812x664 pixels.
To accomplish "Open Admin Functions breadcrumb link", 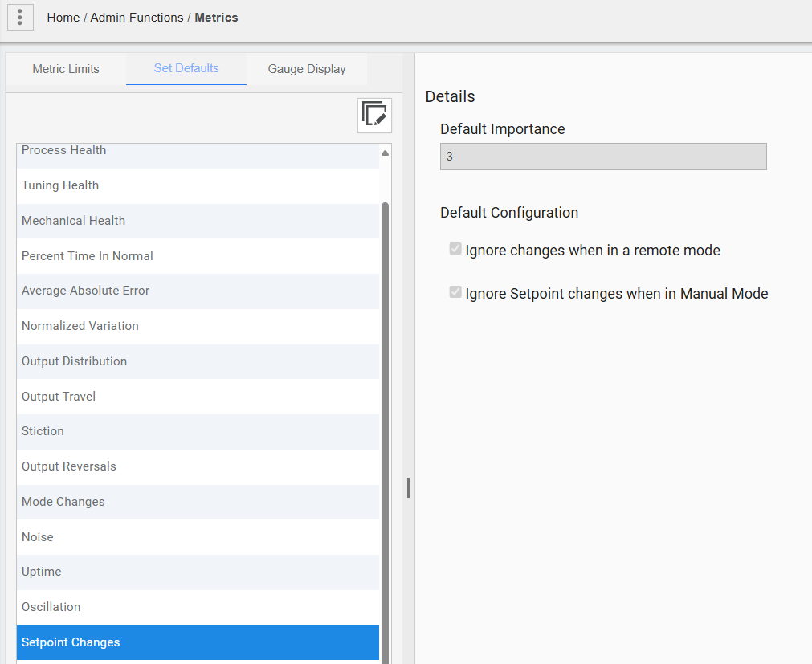I will [137, 18].
